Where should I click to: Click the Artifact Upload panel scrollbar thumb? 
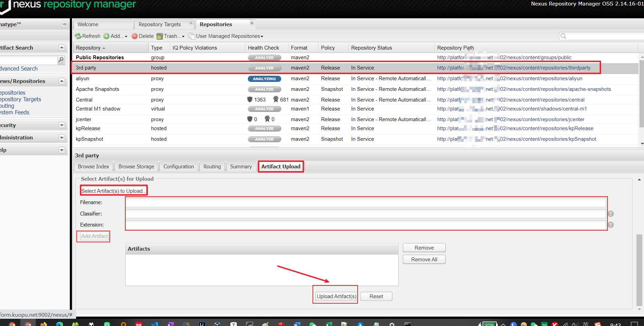pos(639,270)
